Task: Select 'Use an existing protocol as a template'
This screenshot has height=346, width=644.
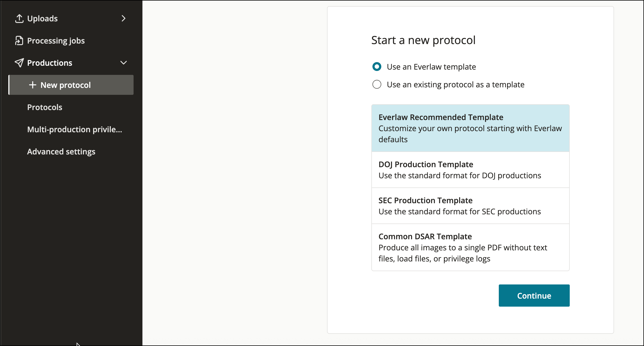Action: [377, 85]
